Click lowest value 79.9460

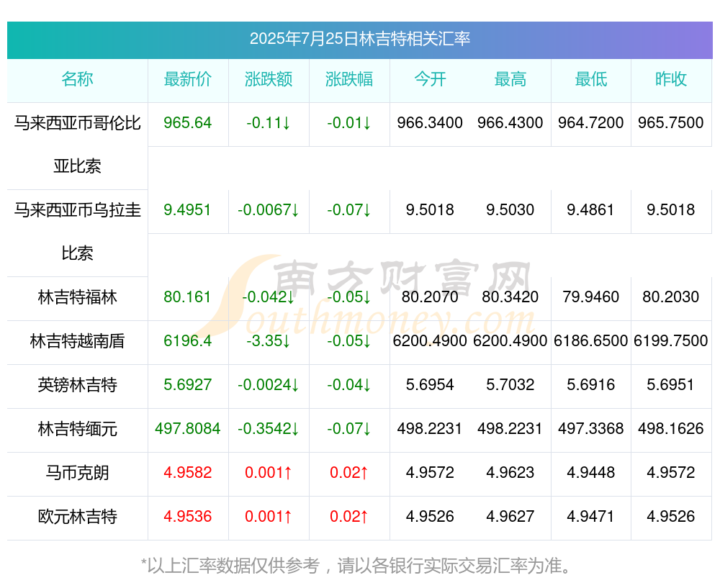pos(591,297)
